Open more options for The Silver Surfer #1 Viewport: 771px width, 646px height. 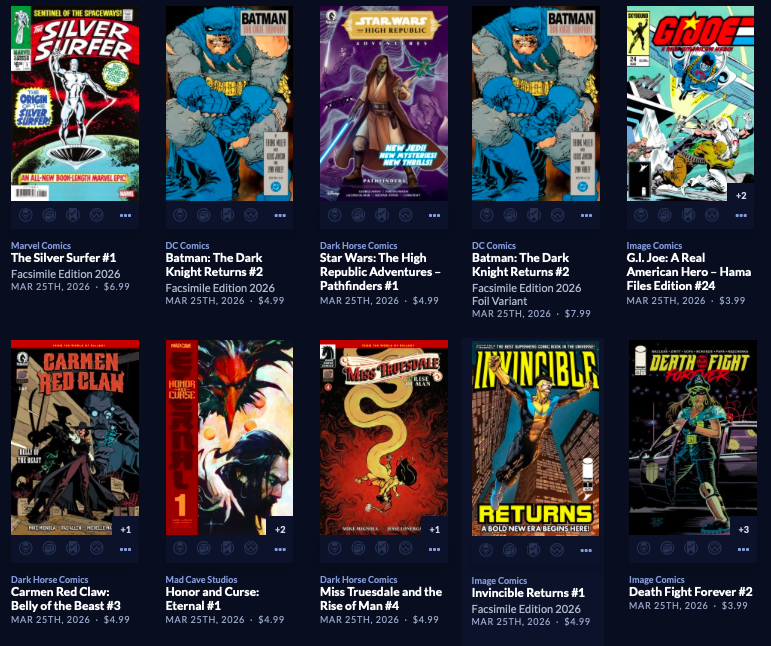125,215
